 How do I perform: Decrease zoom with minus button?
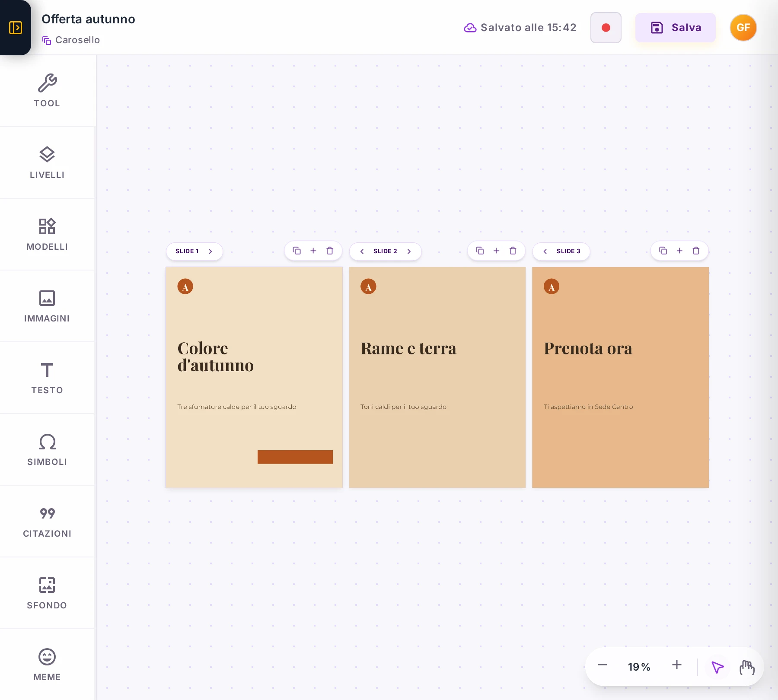[x=603, y=665]
